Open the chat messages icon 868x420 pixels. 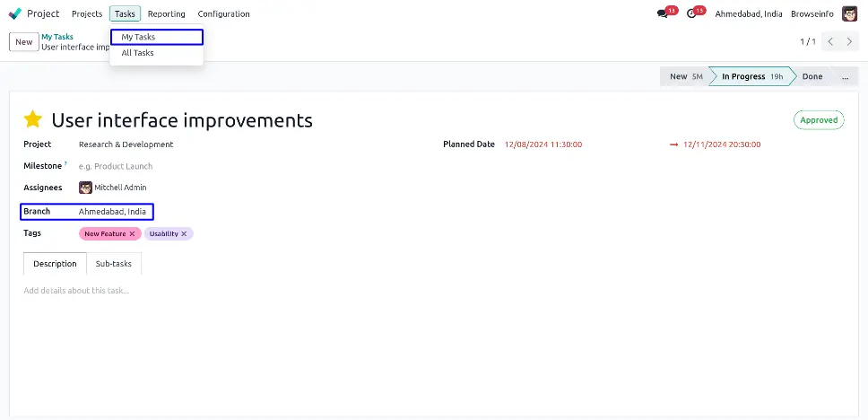pos(663,14)
